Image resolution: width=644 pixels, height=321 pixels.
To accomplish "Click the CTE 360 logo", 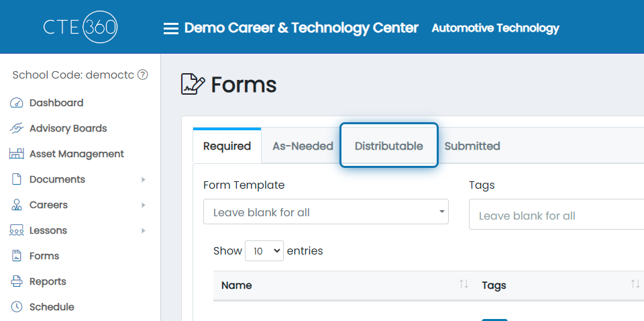I will pyautogui.click(x=80, y=27).
